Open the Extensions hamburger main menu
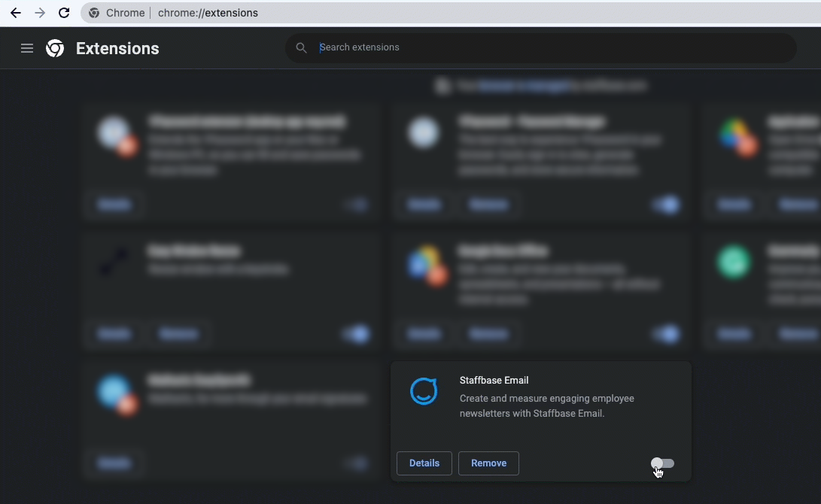The image size is (821, 504). click(26, 48)
